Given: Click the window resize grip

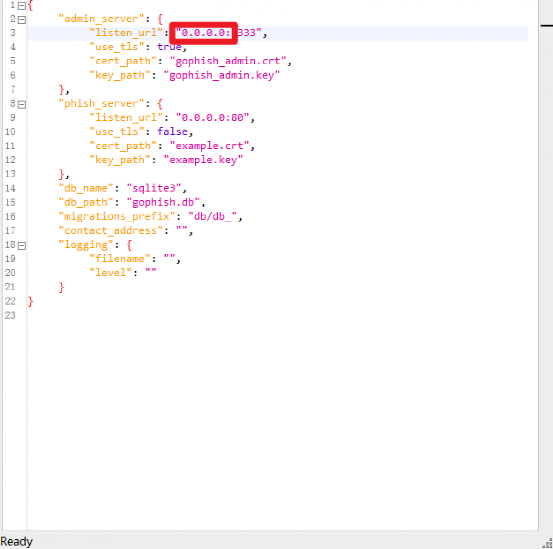Looking at the screenshot, I should click(x=547, y=543).
